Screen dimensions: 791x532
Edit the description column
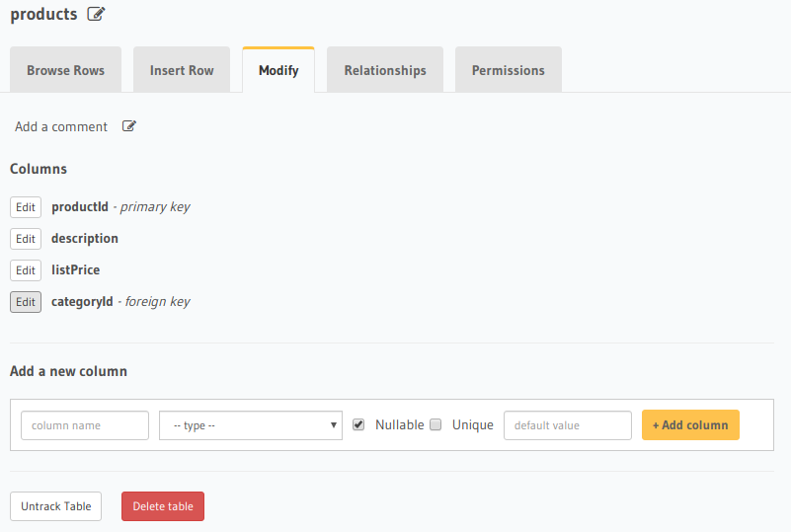click(x=26, y=239)
